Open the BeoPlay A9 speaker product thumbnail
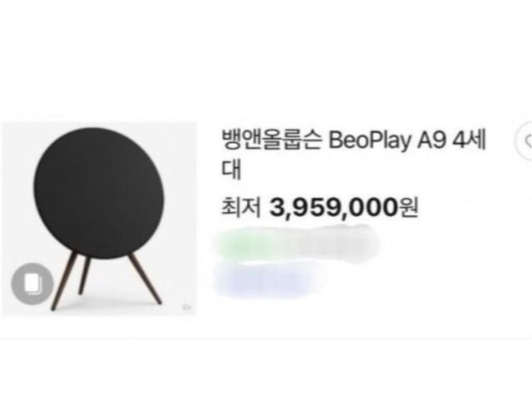 [100, 219]
